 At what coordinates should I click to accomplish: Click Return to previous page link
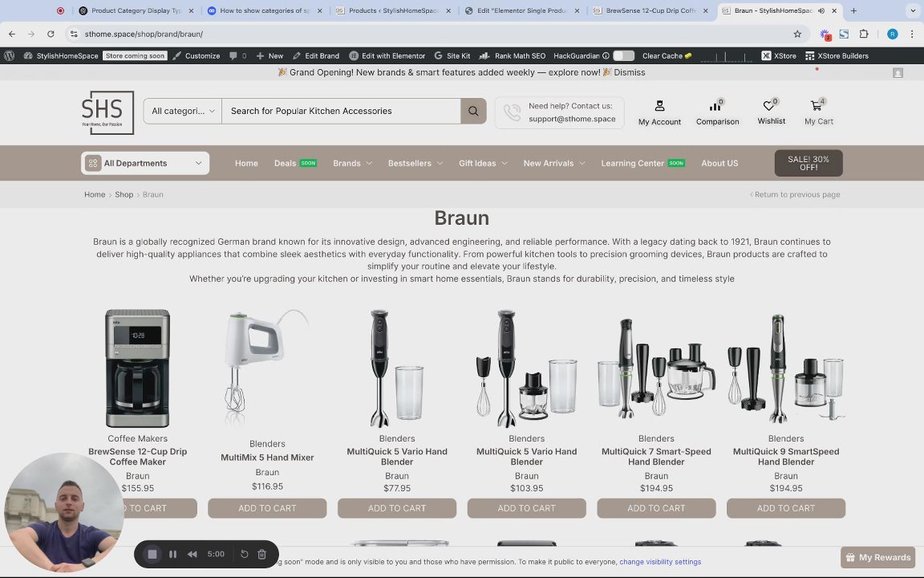coord(795,194)
